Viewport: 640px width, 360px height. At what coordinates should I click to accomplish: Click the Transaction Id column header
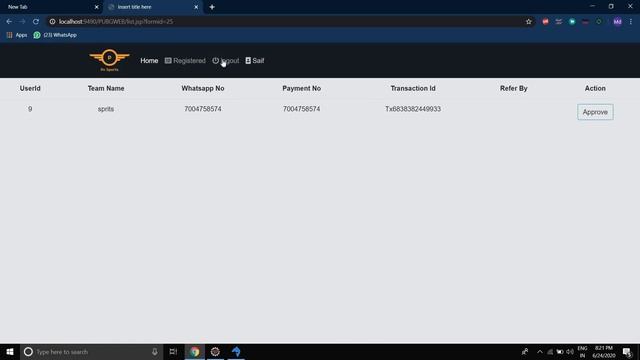pos(413,88)
